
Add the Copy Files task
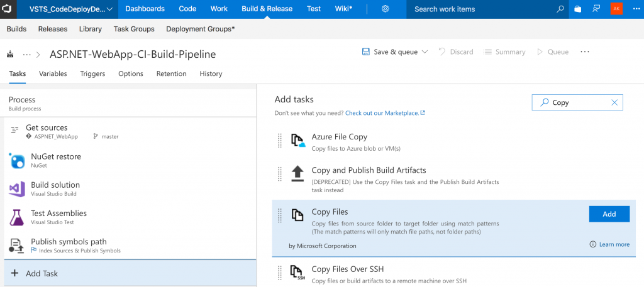[x=609, y=214]
